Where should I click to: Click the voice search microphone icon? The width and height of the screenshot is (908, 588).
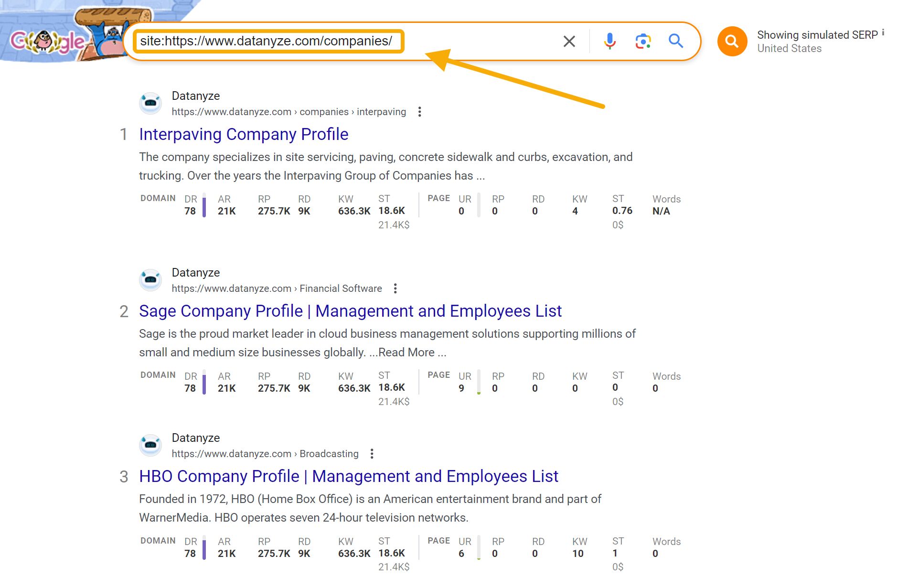(x=609, y=41)
